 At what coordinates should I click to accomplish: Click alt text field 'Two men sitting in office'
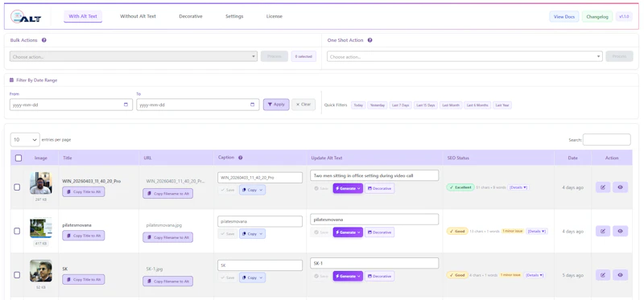[374, 175]
